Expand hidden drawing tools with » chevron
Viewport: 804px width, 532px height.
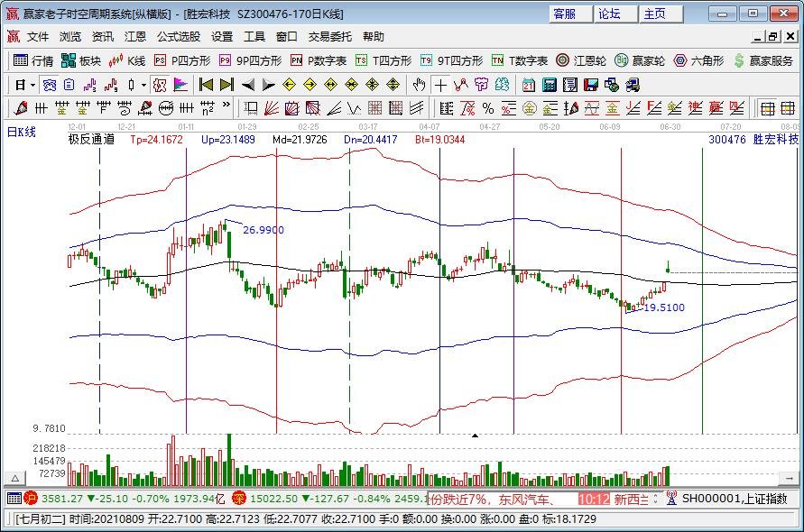pos(225,108)
